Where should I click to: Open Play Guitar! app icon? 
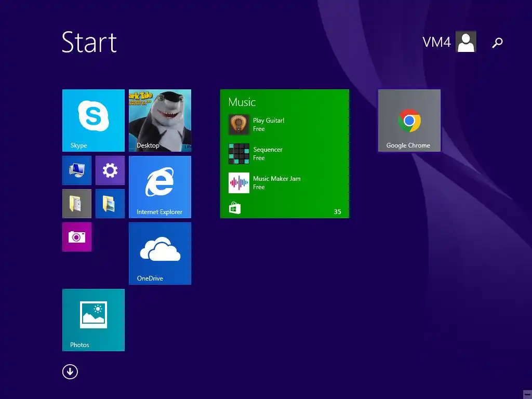[239, 125]
